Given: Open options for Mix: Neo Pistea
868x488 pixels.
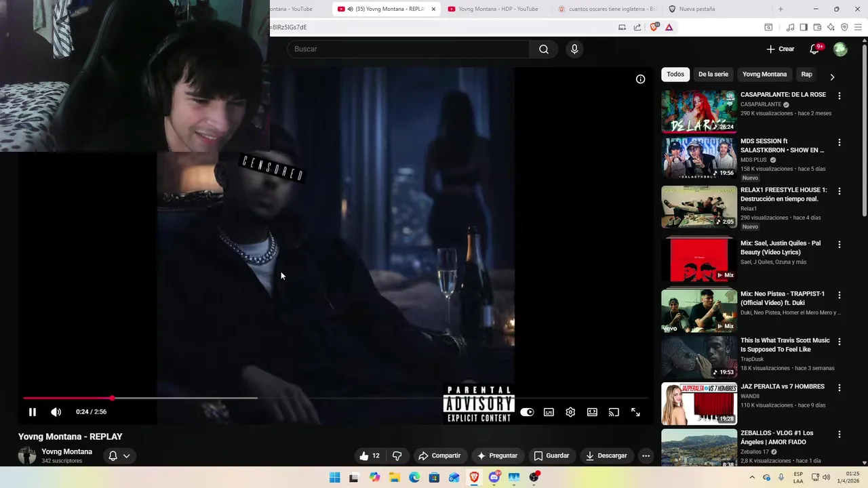Looking at the screenshot, I should coord(840,295).
